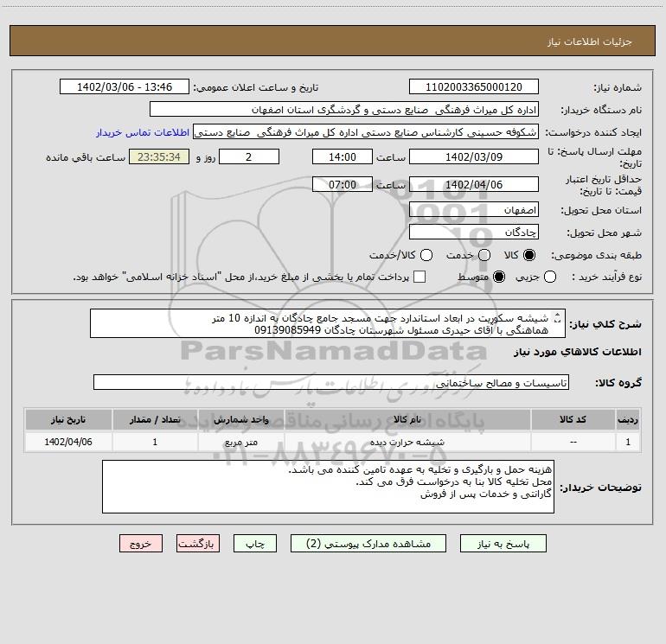Click the اطلاعات کالاهای مورد نیاز heading

[x=577, y=352]
